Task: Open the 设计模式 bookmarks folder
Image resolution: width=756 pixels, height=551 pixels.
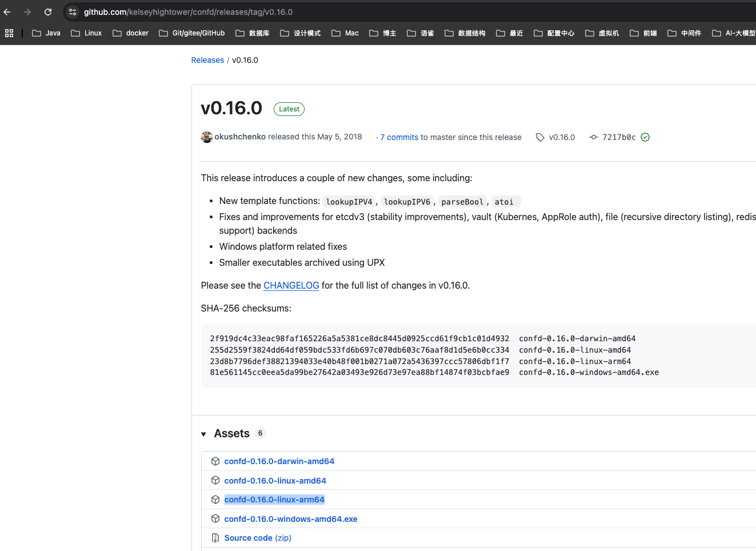Action: tap(301, 33)
